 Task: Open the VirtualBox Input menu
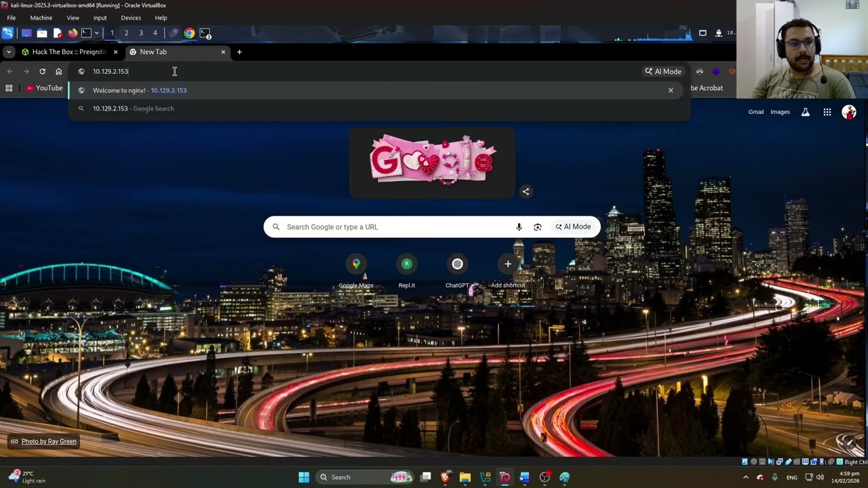pyautogui.click(x=100, y=18)
